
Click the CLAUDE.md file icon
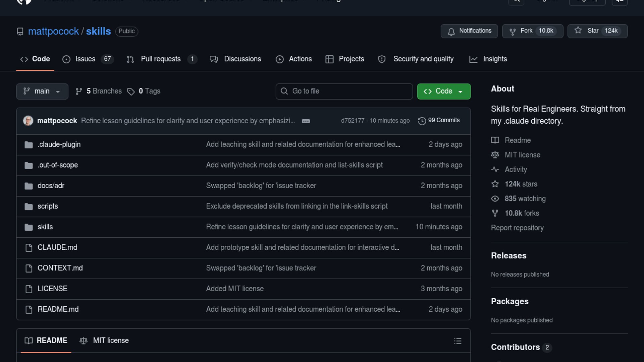(29, 248)
